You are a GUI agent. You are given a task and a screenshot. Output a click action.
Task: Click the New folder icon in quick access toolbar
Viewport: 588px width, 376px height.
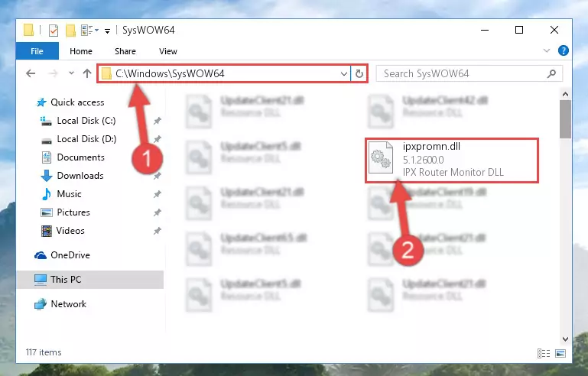(70, 31)
